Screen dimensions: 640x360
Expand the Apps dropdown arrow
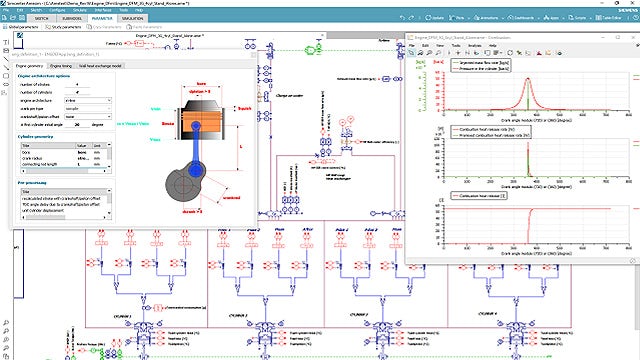coord(563,18)
